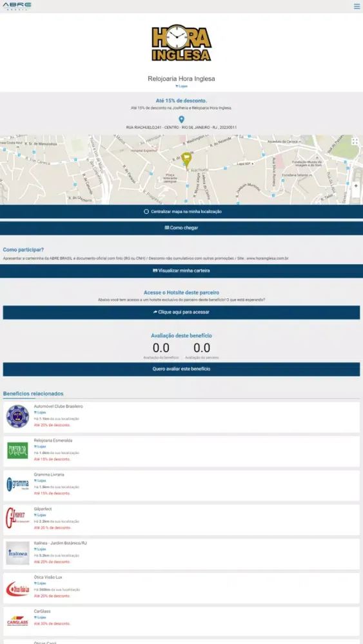Click the Ótica Visão Lux logo thumbnail
Screen dimensions: 363x644
click(17, 589)
